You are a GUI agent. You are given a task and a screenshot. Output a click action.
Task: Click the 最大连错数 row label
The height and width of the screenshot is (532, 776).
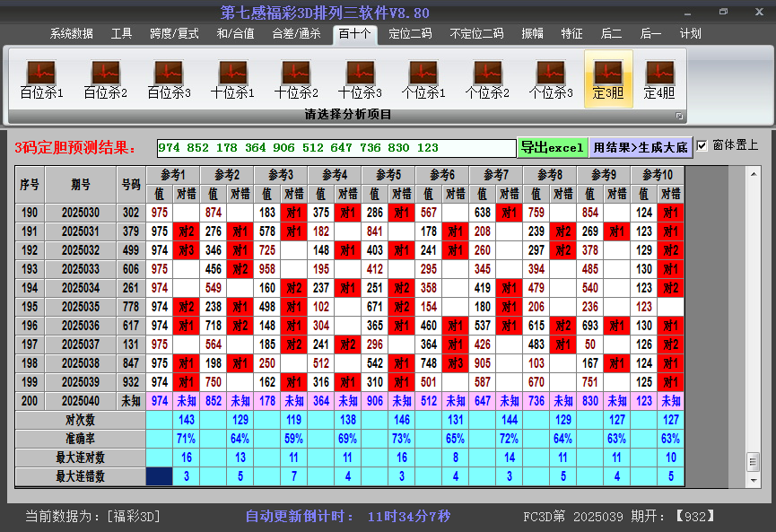point(80,476)
